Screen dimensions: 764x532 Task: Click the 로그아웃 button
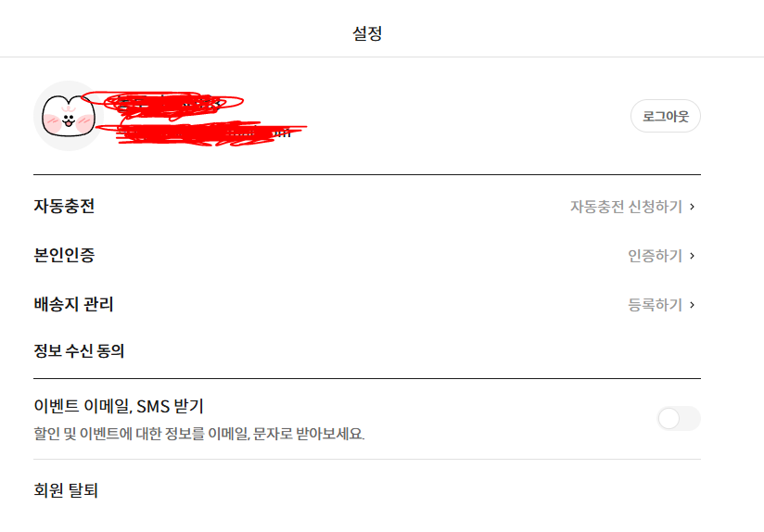tap(666, 116)
